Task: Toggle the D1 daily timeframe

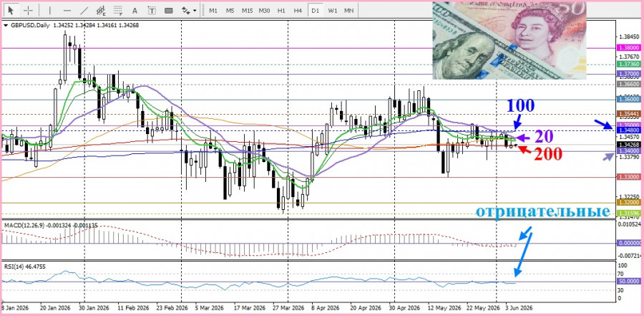Action: (315, 10)
